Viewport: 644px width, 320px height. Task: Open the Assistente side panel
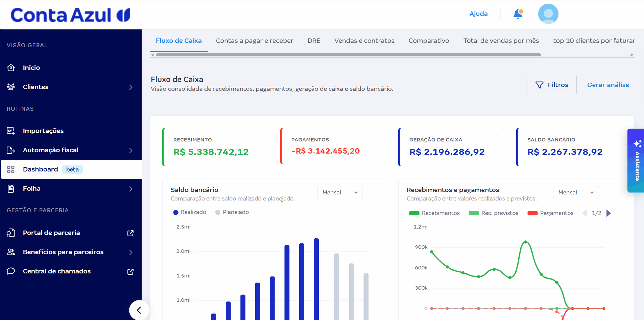[x=636, y=160]
